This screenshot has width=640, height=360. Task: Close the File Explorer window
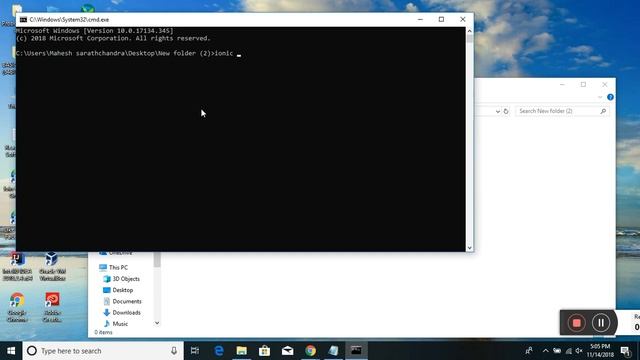click(x=604, y=84)
